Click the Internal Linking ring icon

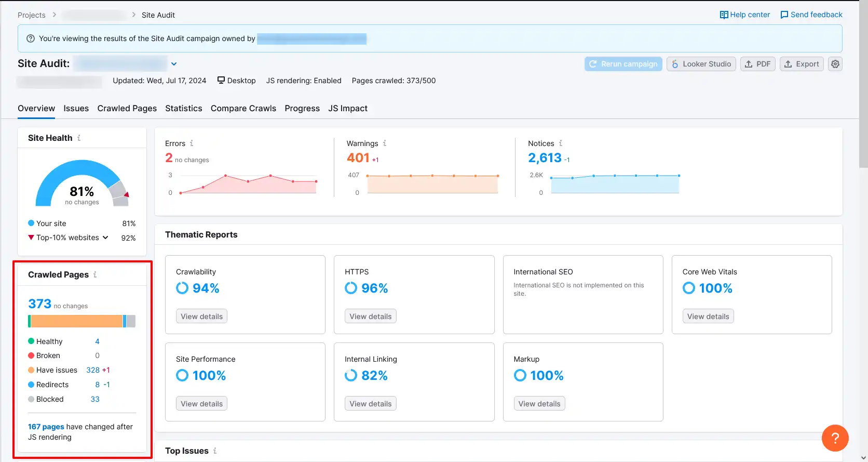[x=351, y=375]
